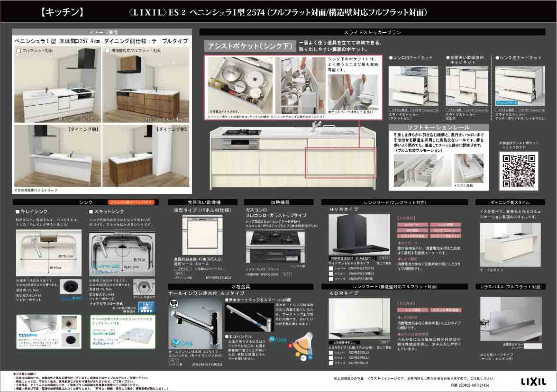Screen dimensions: 557x392
Task: Click the NP45RS9KJGU model number link
Action: click(x=218, y=278)
